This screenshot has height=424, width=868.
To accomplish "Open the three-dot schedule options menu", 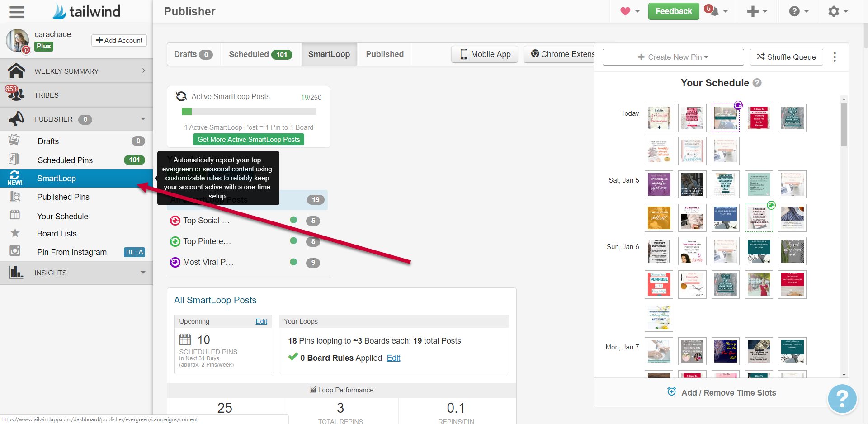I will [x=835, y=57].
